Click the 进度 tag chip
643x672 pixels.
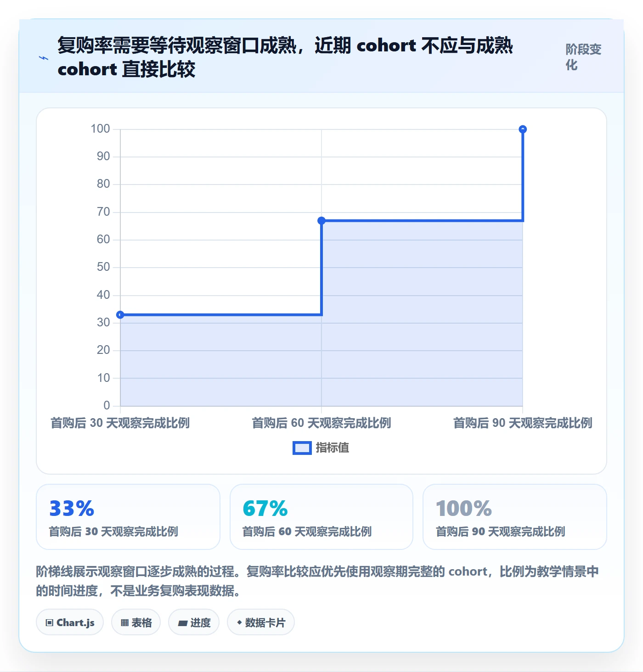194,622
